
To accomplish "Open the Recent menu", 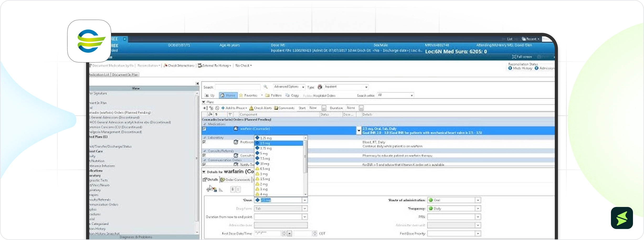I will coord(531,39).
